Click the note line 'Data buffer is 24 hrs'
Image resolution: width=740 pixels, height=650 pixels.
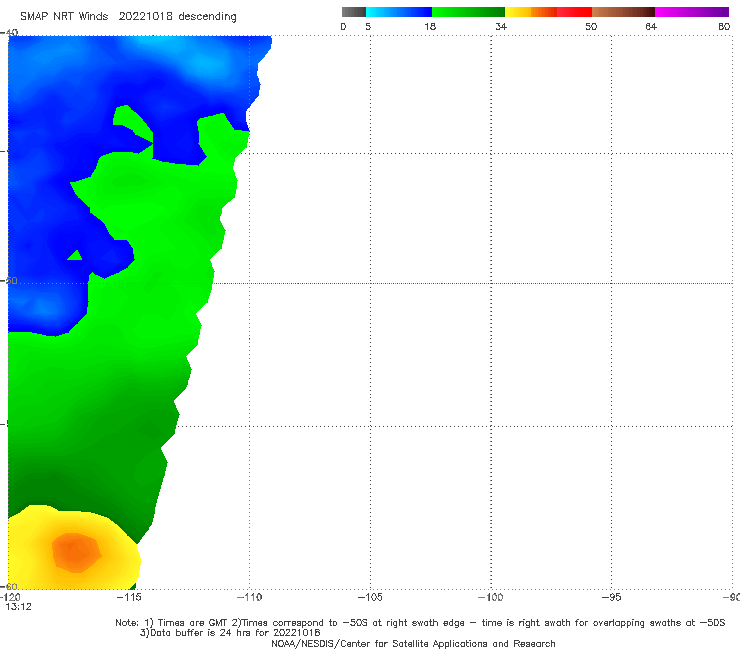(230, 633)
